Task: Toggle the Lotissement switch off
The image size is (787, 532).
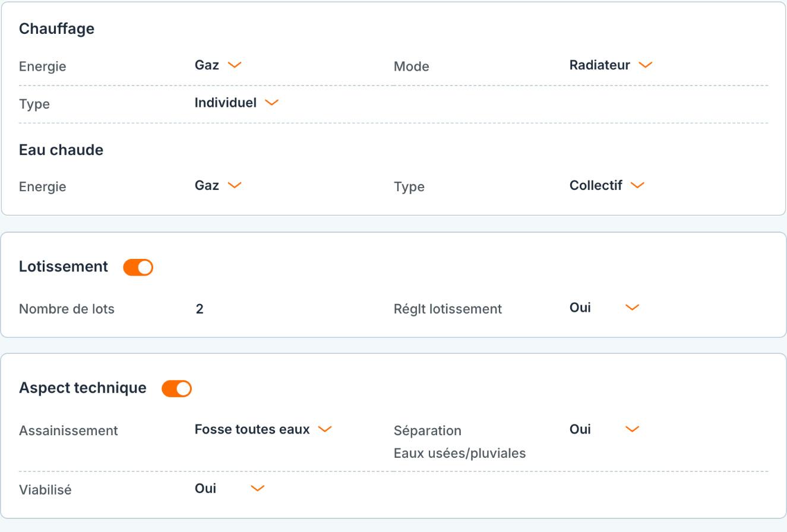Action: [x=138, y=267]
